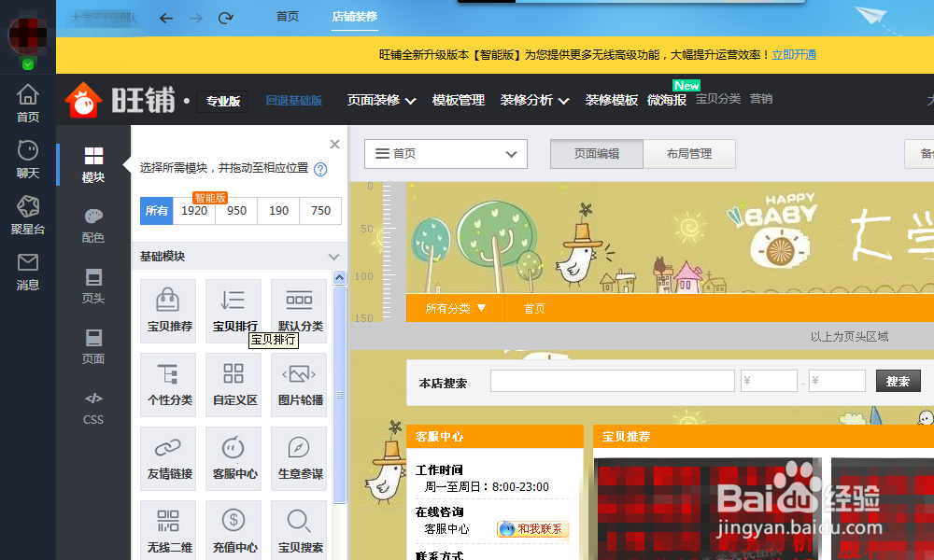The height and width of the screenshot is (560, 934).
Task: Click the maximum price input field
Action: tap(837, 381)
